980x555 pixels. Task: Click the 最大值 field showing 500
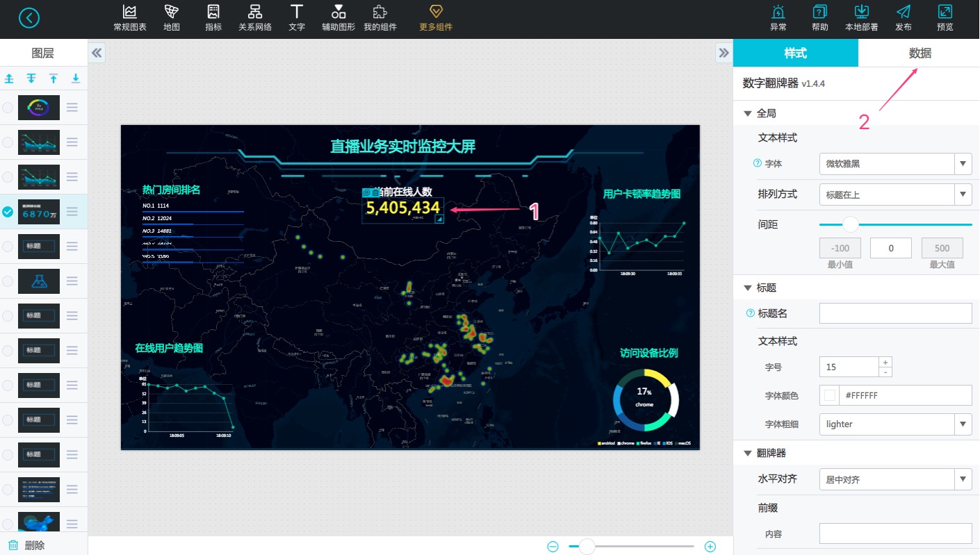[942, 248]
